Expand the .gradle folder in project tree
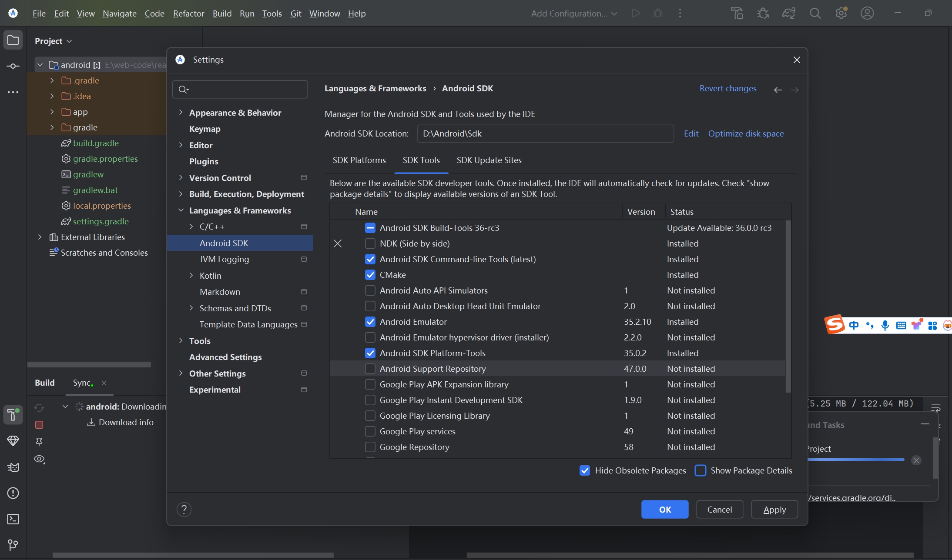Screen dimensions: 952x560 coord(52,80)
